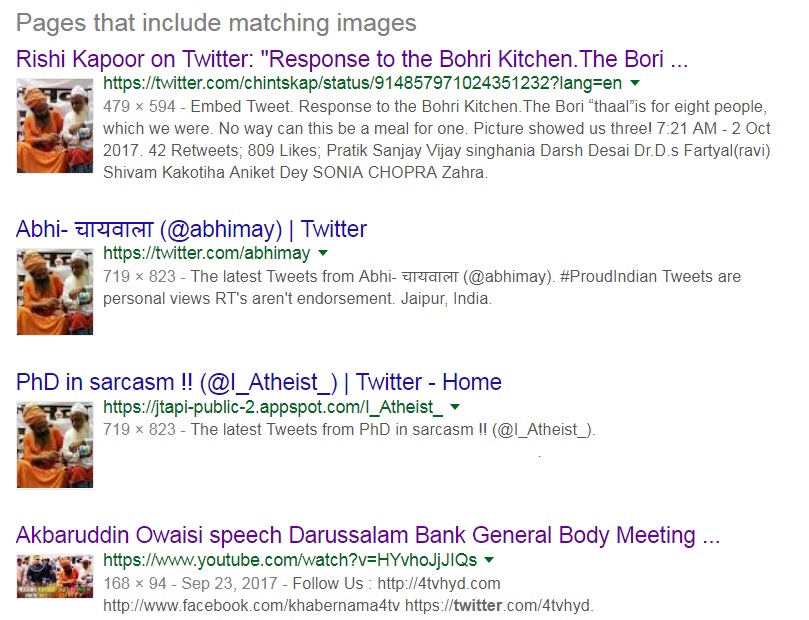
Task: Open PhD in sarcasm !! Twitter result title
Action: click(258, 383)
